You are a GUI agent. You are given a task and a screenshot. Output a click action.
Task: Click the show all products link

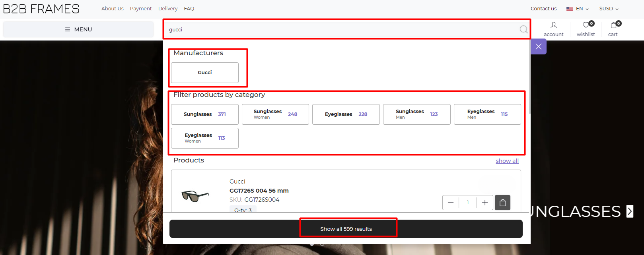[x=507, y=161]
